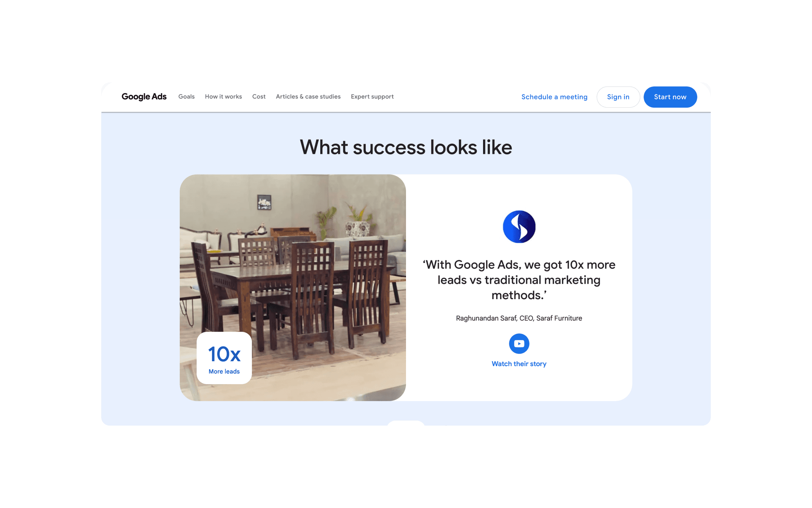This screenshot has height=508, width=812.
Task: Open the Goals menu
Action: pos(186,97)
